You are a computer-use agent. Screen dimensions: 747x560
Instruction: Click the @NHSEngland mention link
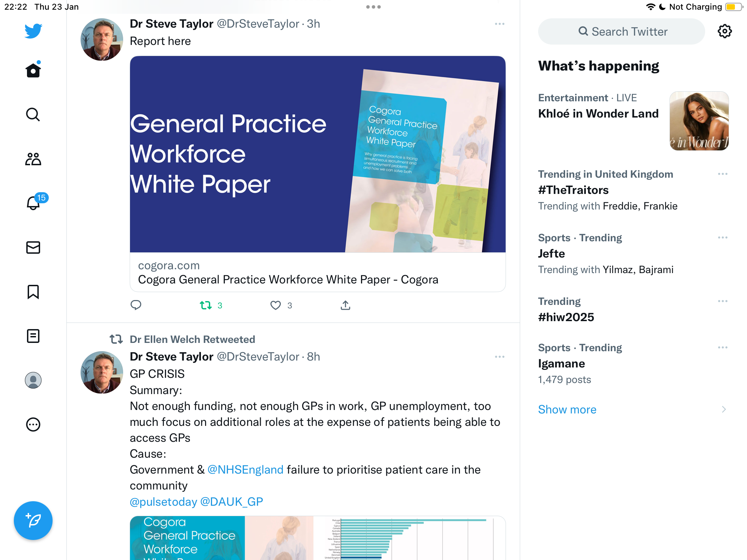(x=246, y=470)
